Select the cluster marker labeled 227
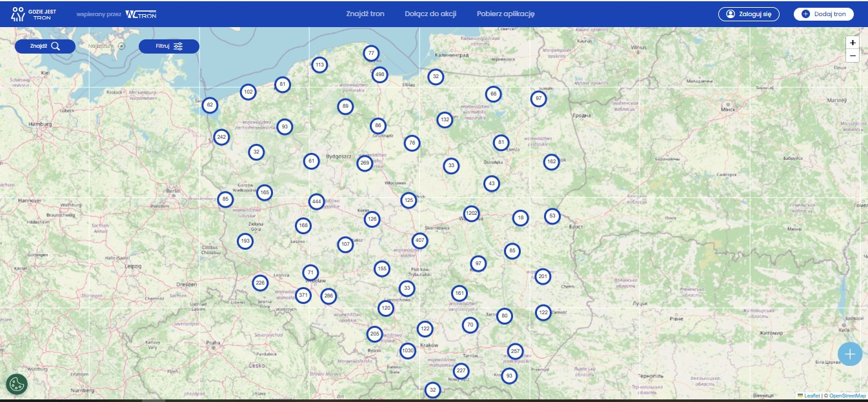868x402 pixels. pos(460,371)
